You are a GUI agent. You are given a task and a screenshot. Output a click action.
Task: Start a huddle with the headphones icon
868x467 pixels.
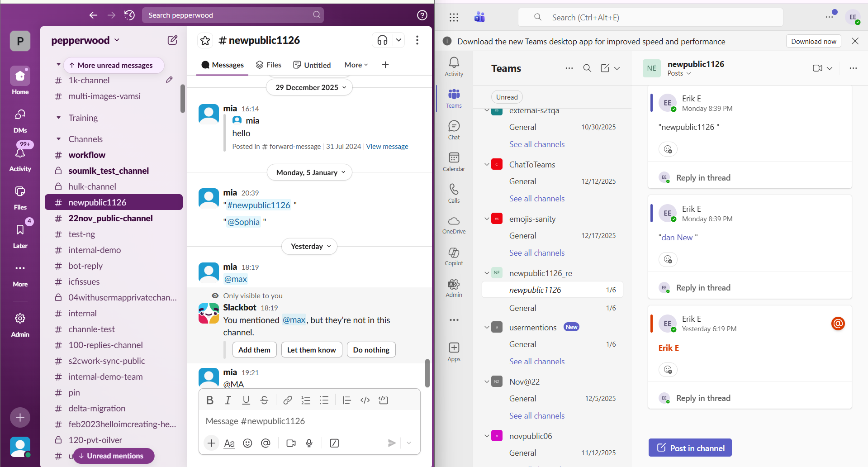point(381,40)
